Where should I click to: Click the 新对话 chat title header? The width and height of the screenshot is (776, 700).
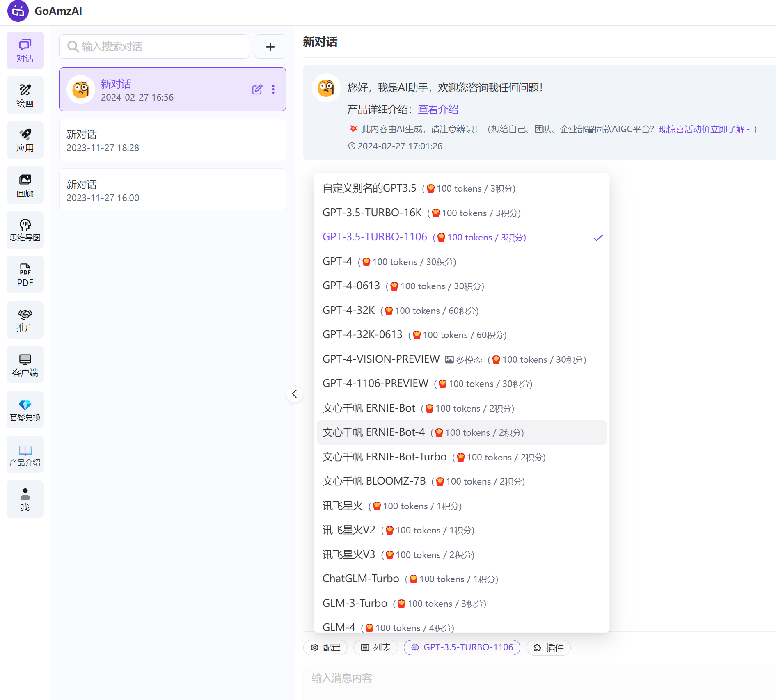[x=320, y=42]
